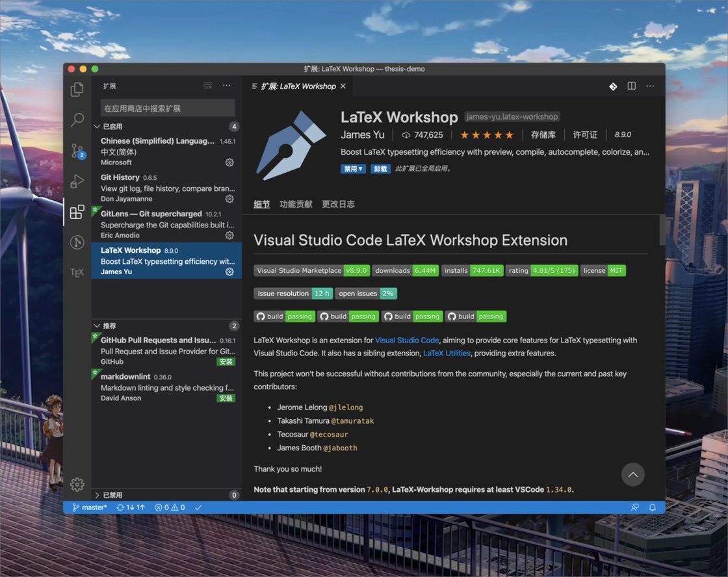The height and width of the screenshot is (577, 728).
Task: Click the GitLens icon in editor toolbar
Action: (x=613, y=86)
